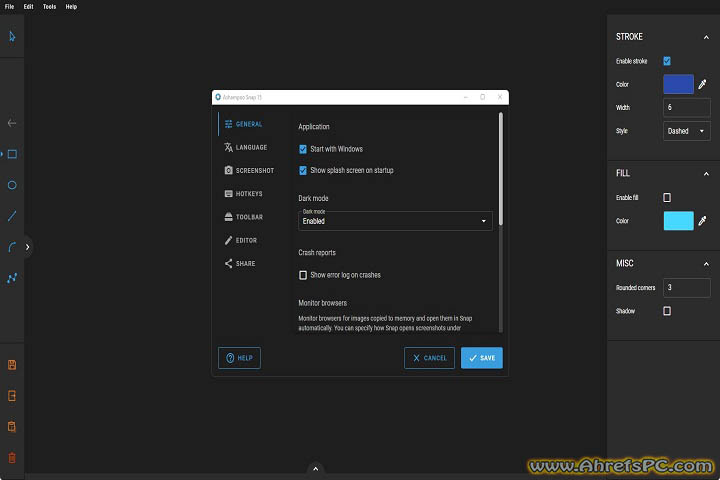Click the Monitor browsers heading text
Viewport: 720px width, 480px height.
322,303
